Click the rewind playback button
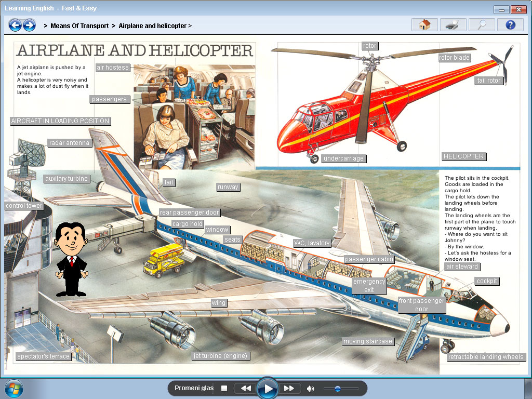This screenshot has height=399, width=532. coord(246,389)
